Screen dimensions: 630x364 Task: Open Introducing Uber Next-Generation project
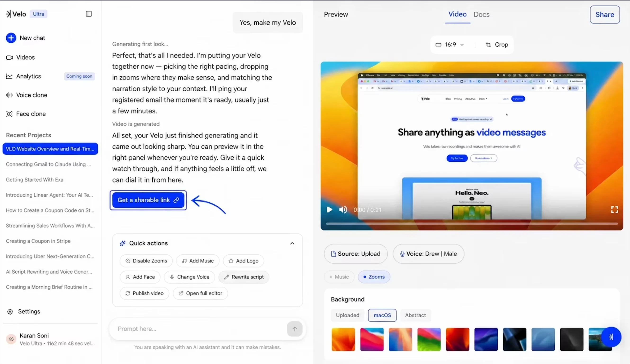pos(50,256)
